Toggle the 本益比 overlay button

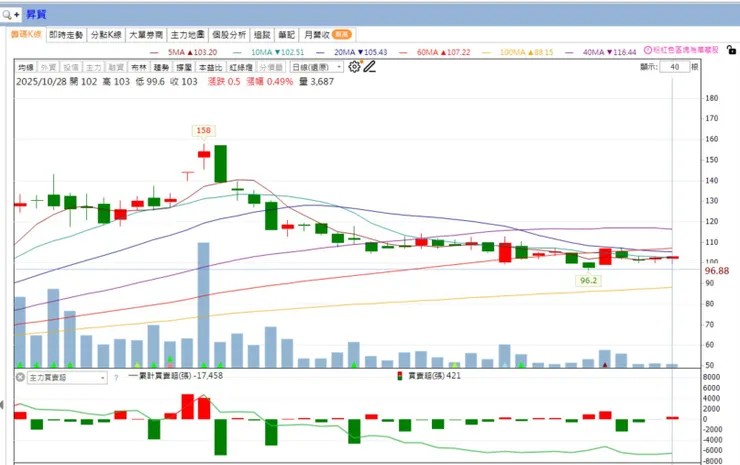coord(210,68)
